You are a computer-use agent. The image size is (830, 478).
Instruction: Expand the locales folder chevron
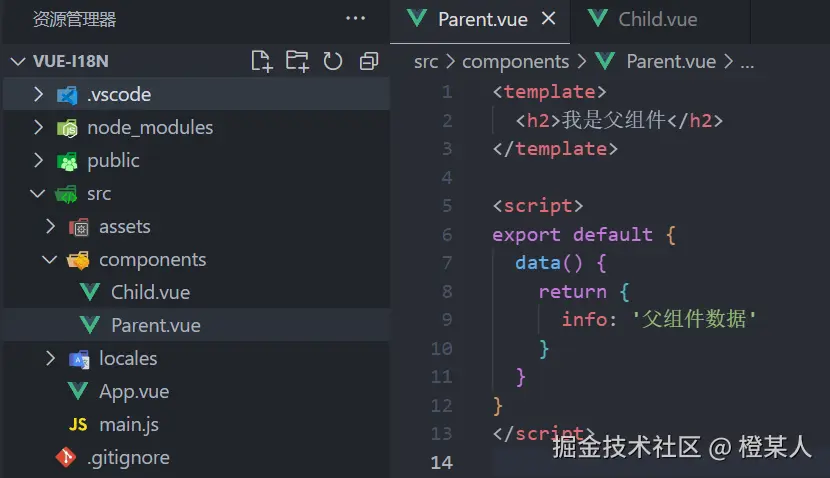[50, 359]
